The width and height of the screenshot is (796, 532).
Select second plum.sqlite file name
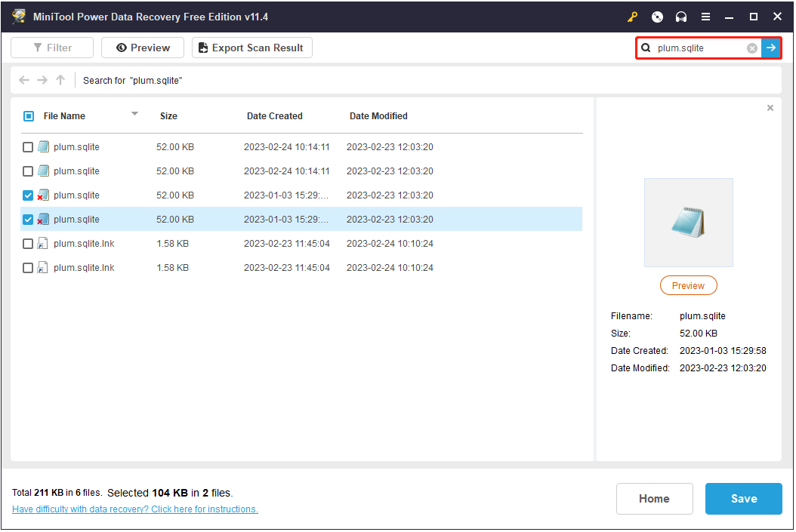[77, 171]
